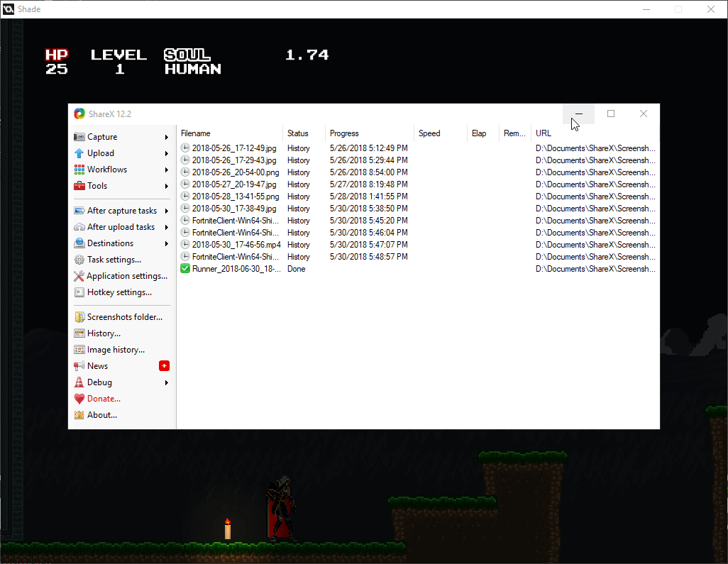Click the Done status of Runner row
Viewport: 728px width, 564px height.
296,269
